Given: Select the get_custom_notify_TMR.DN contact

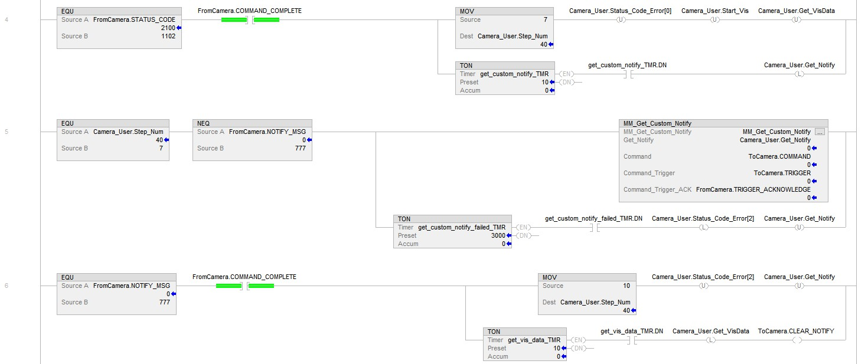Looking at the screenshot, I should click(x=627, y=74).
